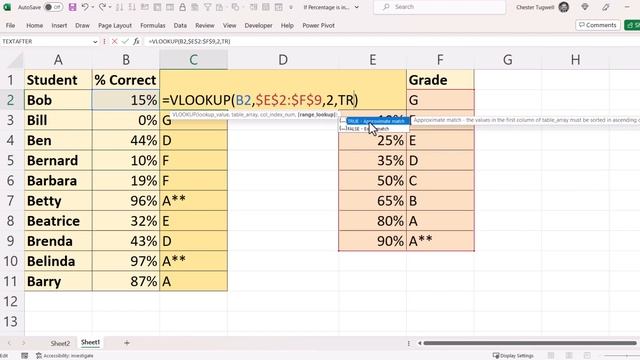Image resolution: width=640 pixels, height=360 pixels.
Task: Open the Redo history dropdown arrow
Action: click(x=110, y=7)
